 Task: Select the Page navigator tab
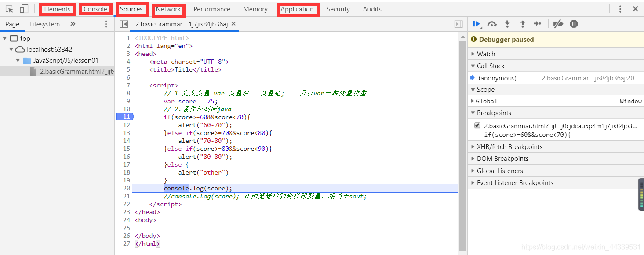tap(12, 24)
